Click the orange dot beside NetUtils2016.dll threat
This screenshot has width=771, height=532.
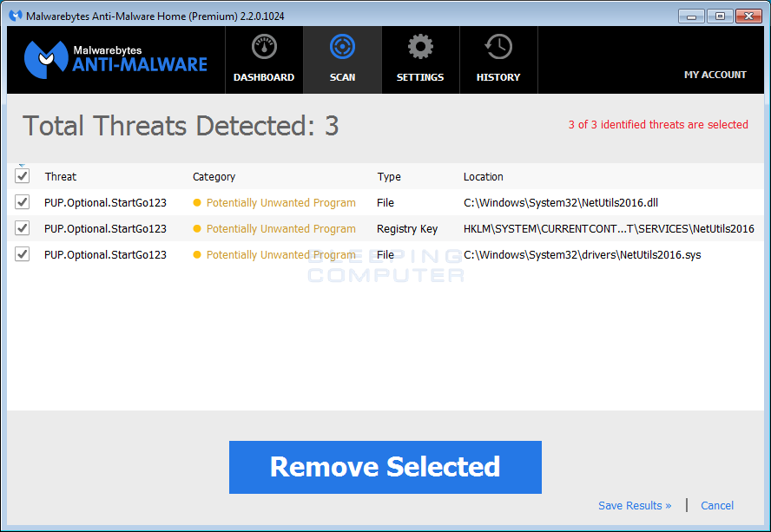click(x=198, y=202)
